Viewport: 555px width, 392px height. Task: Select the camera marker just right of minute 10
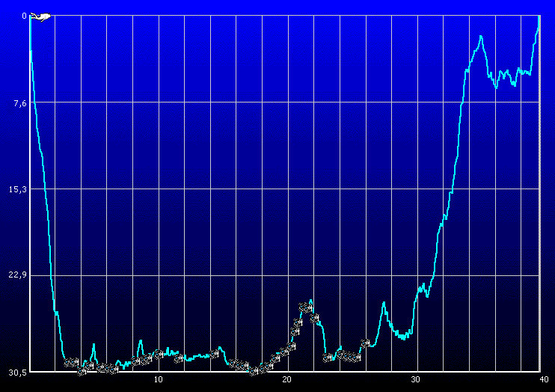pyautogui.click(x=159, y=355)
